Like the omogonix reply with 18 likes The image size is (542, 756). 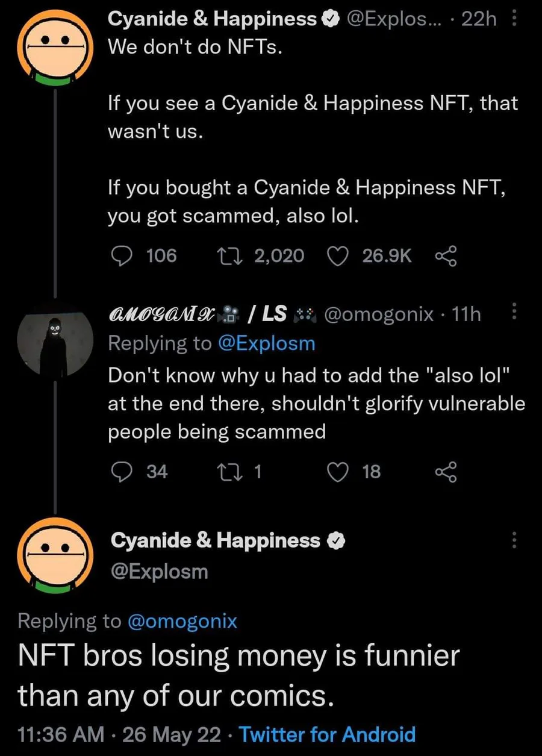[x=338, y=472]
